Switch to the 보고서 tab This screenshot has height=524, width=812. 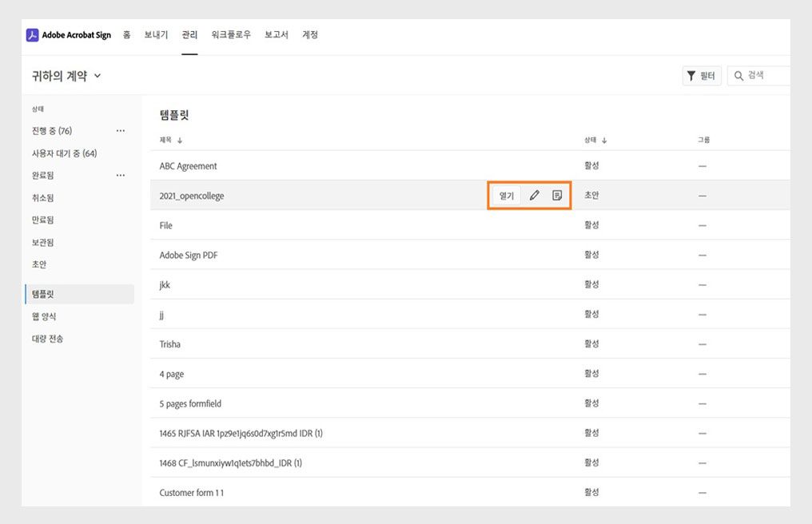coord(276,34)
